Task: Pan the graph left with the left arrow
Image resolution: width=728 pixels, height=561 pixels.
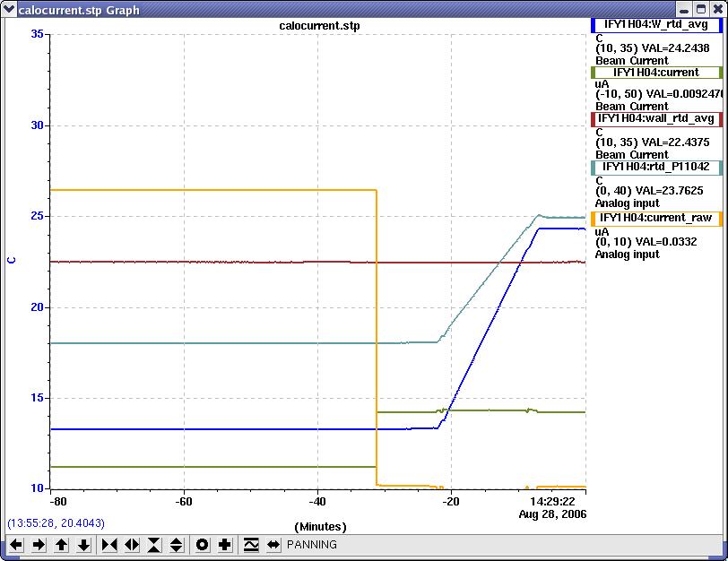Action: (x=16, y=544)
